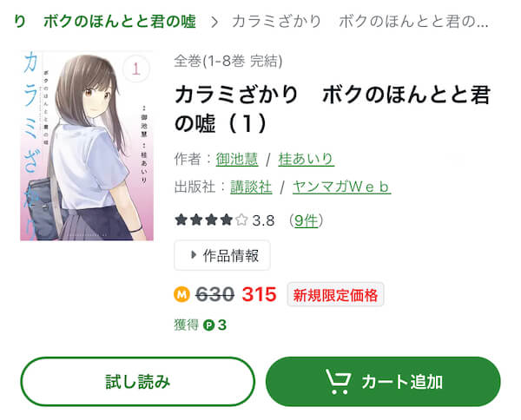
Task: Click the star rating icons
Action: pyautogui.click(x=211, y=220)
